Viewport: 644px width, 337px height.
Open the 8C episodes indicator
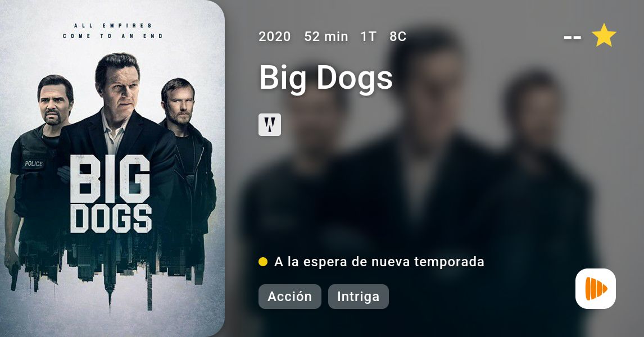(397, 37)
